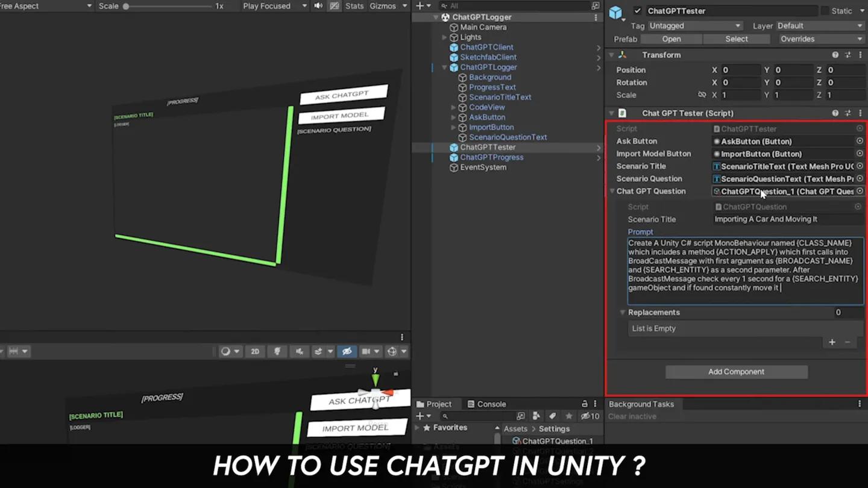
Task: Open object picker for Ask Button field
Action: [x=860, y=141]
